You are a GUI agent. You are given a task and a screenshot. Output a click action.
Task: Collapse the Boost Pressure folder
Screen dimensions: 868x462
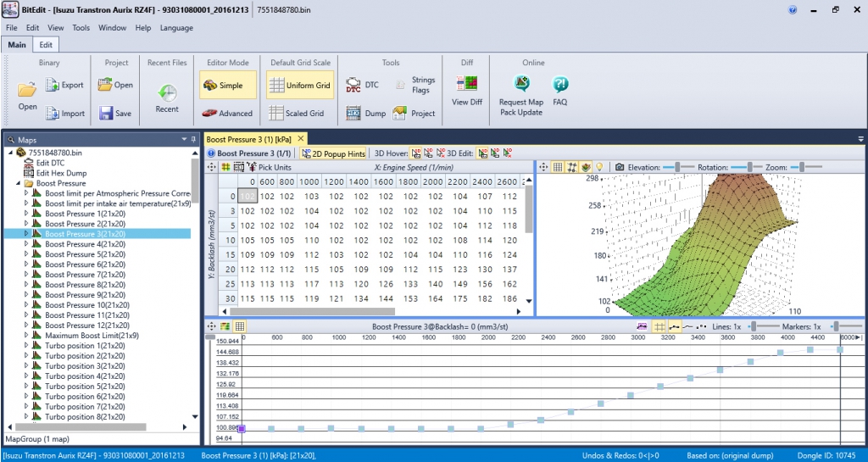click(18, 183)
